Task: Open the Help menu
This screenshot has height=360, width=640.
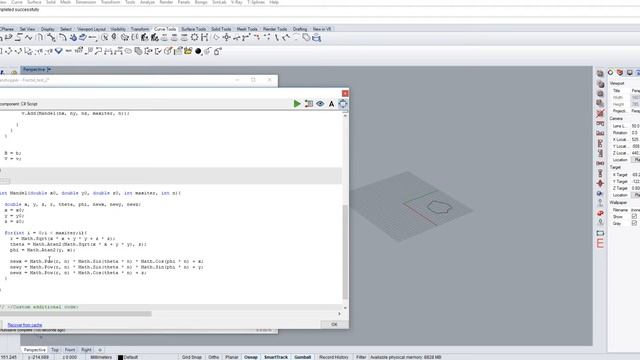Action: [x=274, y=2]
